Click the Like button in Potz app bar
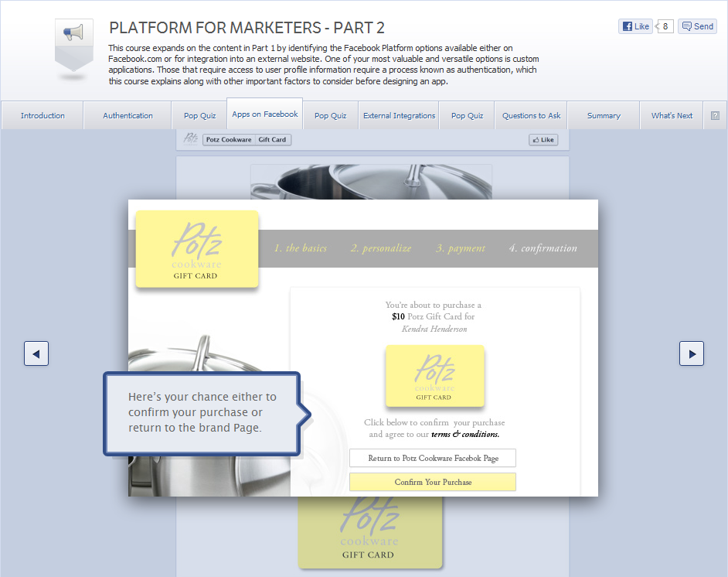 pyautogui.click(x=543, y=140)
